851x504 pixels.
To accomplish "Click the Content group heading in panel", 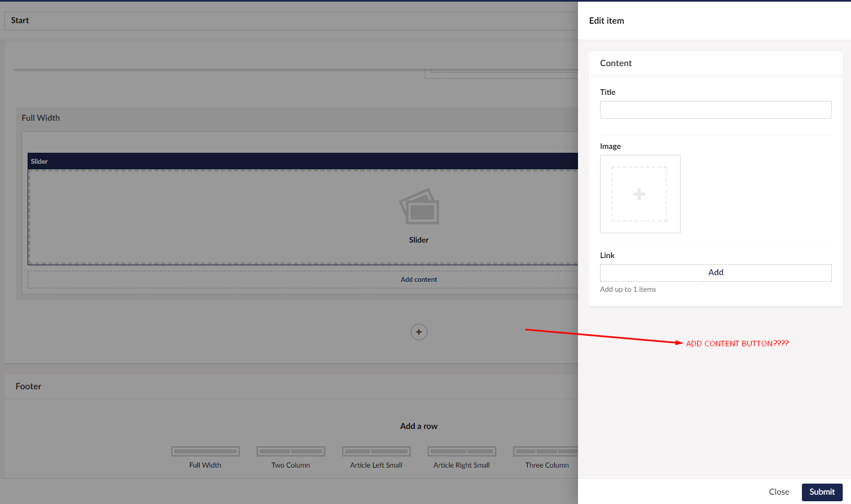I will coord(616,63).
